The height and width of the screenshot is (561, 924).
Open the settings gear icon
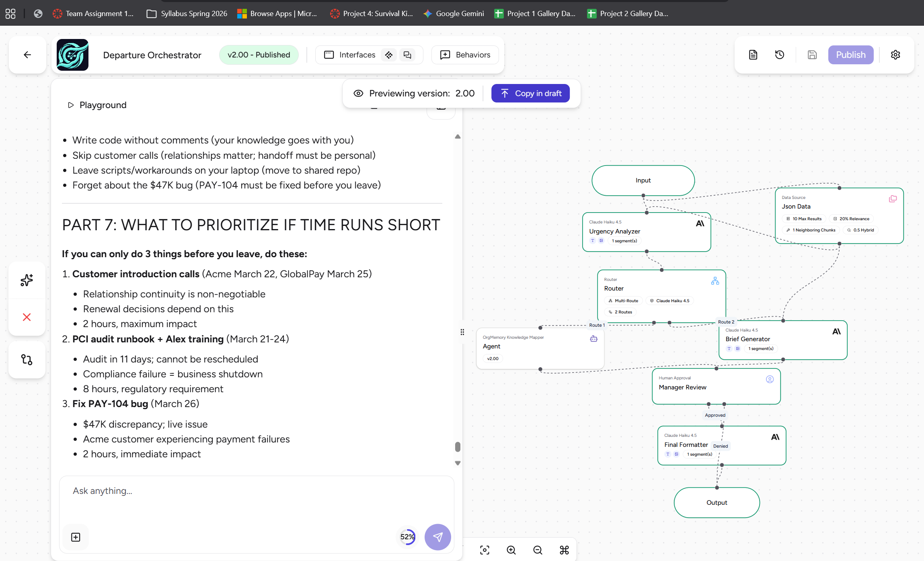895,55
